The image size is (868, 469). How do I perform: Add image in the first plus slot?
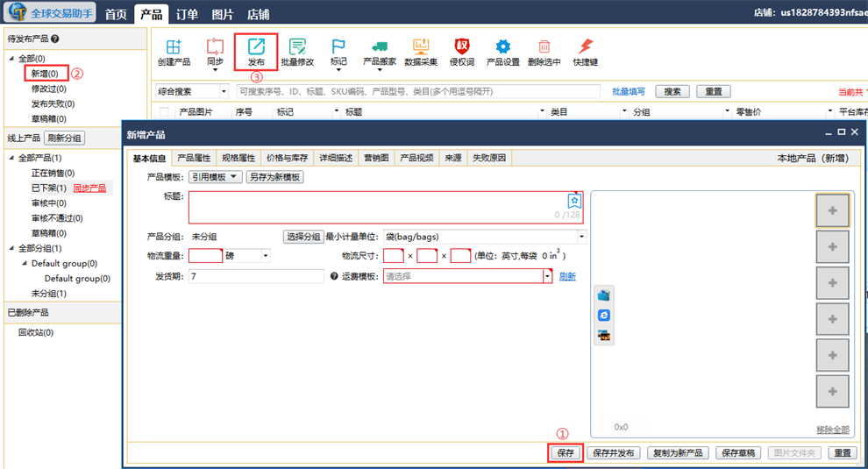(x=832, y=210)
